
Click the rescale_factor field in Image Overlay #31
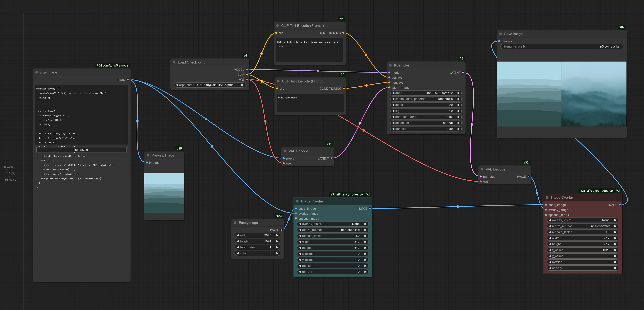coord(333,236)
